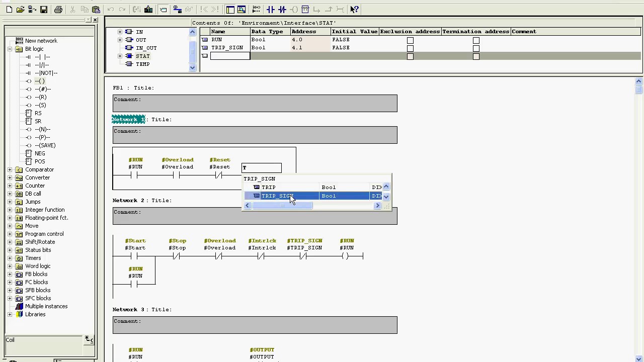Click the New document toolbar icon
Screen dimensions: 644x362
[x=9, y=10]
